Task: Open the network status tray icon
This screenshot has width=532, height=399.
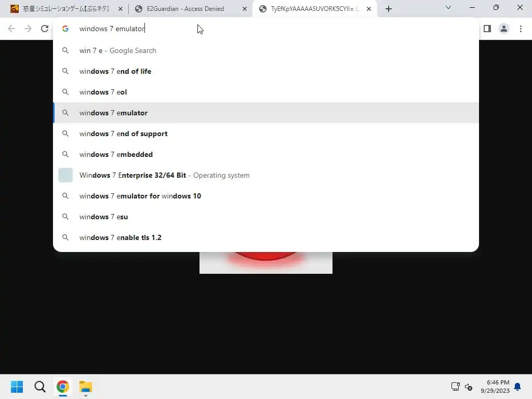Action: [455, 387]
